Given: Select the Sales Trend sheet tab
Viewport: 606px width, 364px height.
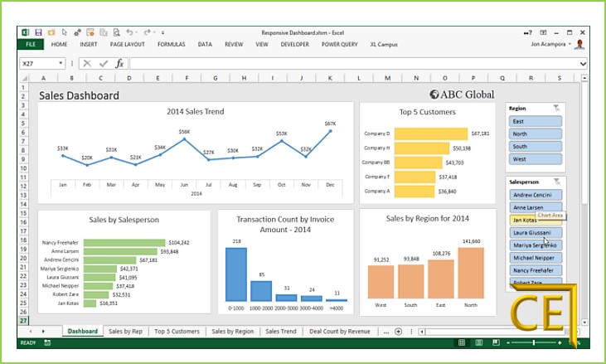Looking at the screenshot, I should point(280,331).
